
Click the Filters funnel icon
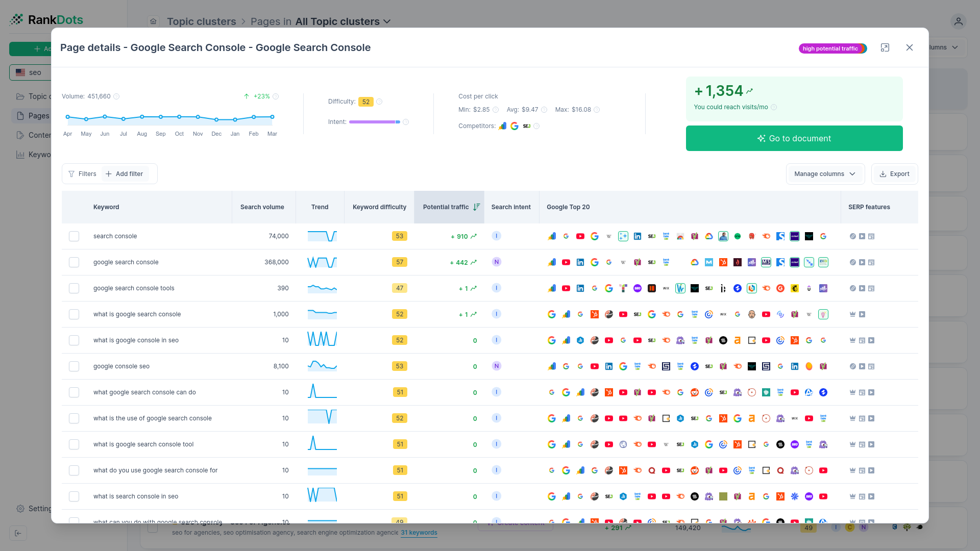pyautogui.click(x=71, y=174)
